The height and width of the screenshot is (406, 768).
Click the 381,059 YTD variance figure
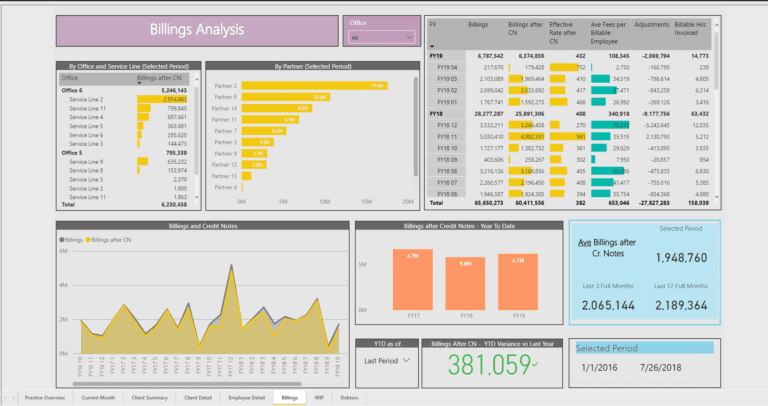coord(489,365)
